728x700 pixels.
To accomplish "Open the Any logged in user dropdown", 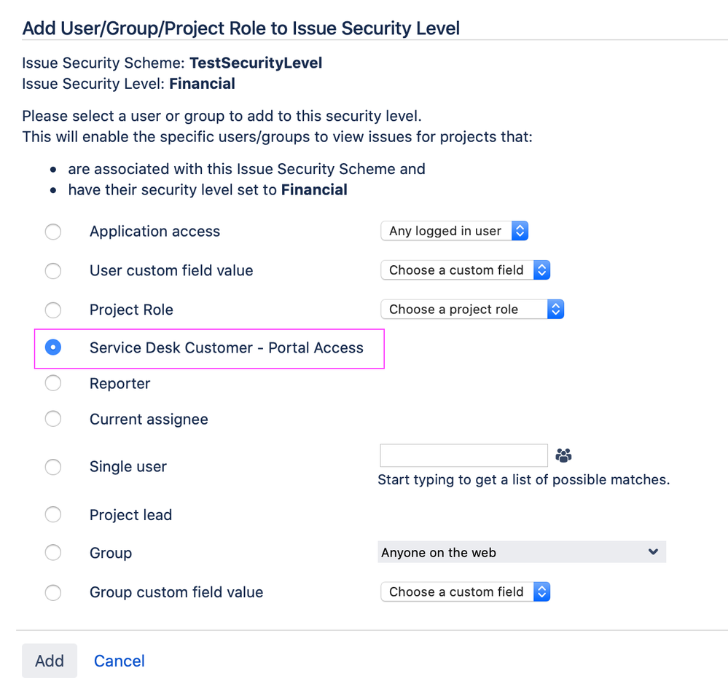I will 454,231.
